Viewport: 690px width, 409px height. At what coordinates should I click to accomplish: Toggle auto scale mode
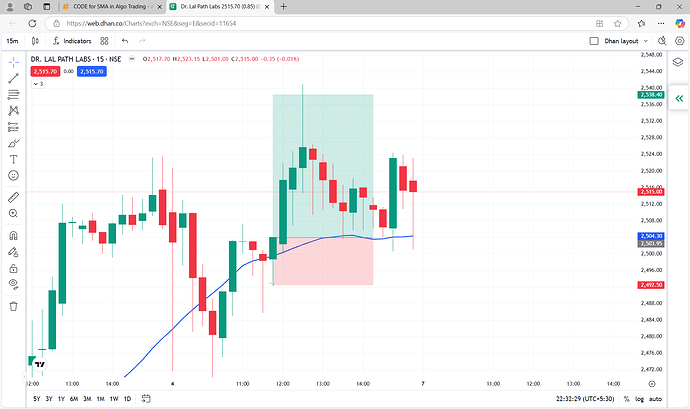click(655, 399)
